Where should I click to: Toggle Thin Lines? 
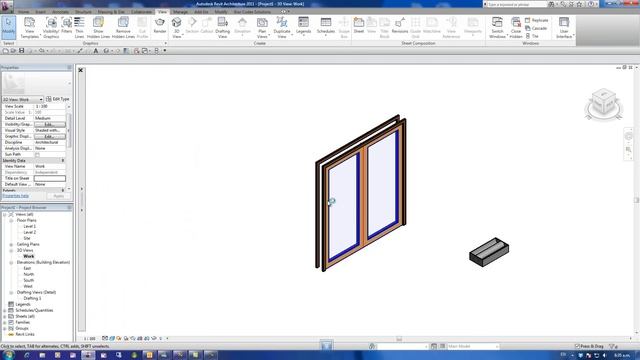pyautogui.click(x=79, y=27)
